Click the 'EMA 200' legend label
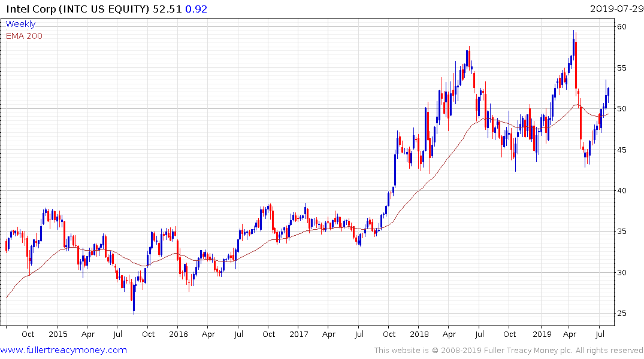 click(24, 36)
